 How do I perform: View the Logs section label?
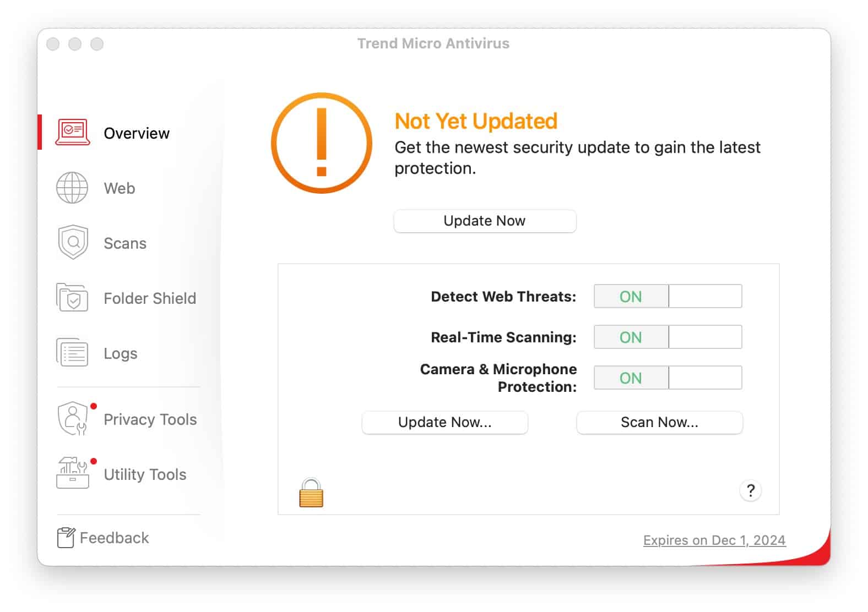pos(121,353)
